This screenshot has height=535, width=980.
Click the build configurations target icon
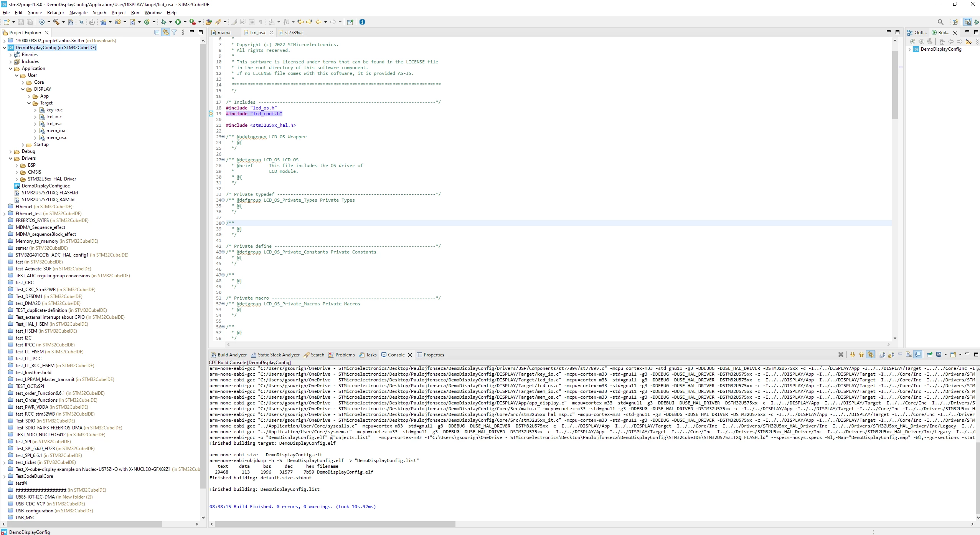click(x=42, y=22)
